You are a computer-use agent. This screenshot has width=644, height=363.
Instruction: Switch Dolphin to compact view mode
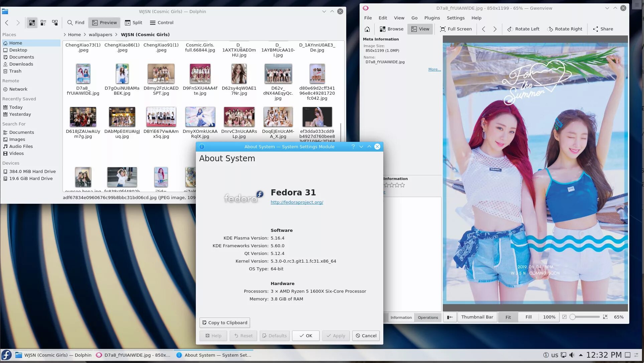click(x=43, y=23)
